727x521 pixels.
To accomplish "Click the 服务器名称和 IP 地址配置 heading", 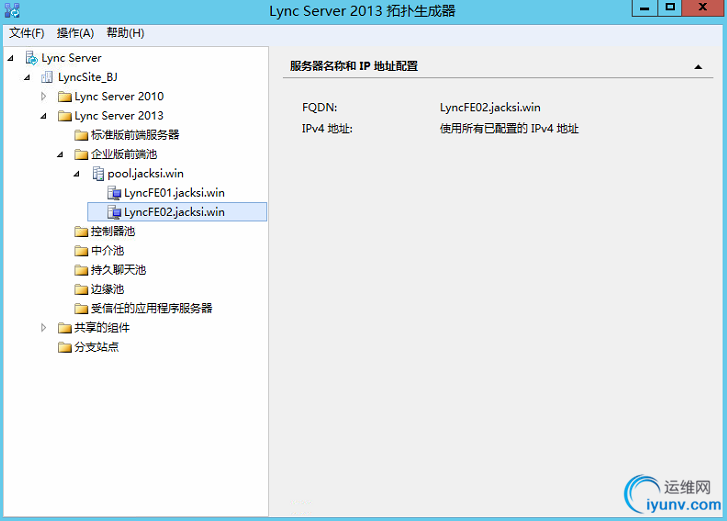I will click(354, 66).
